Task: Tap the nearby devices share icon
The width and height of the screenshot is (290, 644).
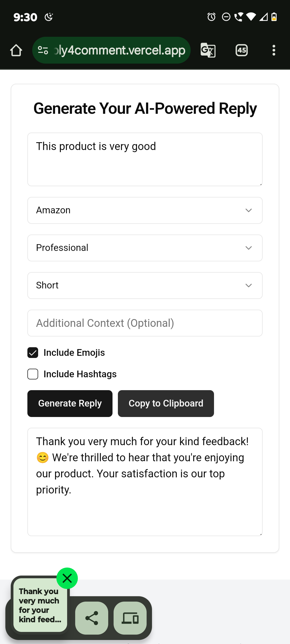Action: pos(130,618)
